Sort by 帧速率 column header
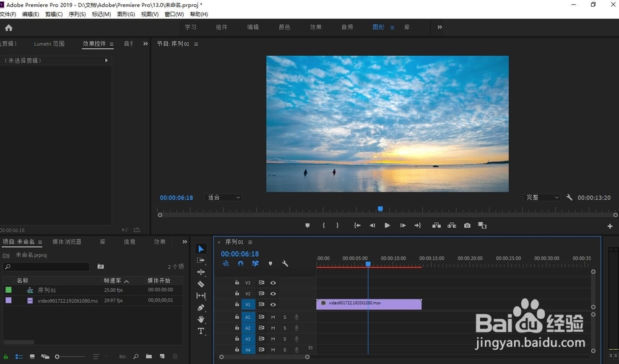The height and width of the screenshot is (364, 619). click(113, 280)
